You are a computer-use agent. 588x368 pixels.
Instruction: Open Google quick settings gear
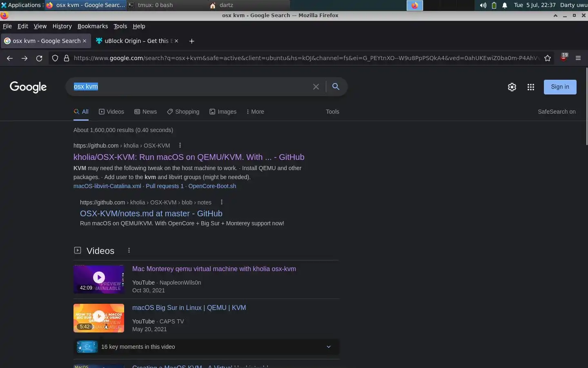point(512,87)
